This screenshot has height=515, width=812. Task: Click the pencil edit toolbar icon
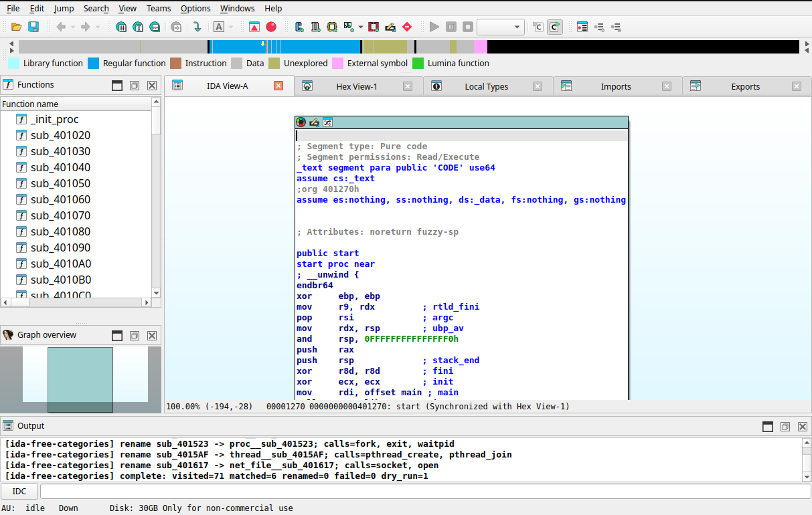pos(390,27)
